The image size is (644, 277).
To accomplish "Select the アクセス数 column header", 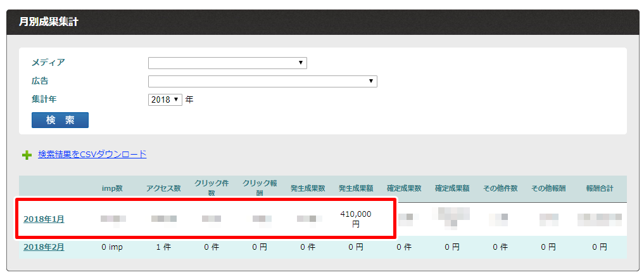I will point(163,189).
